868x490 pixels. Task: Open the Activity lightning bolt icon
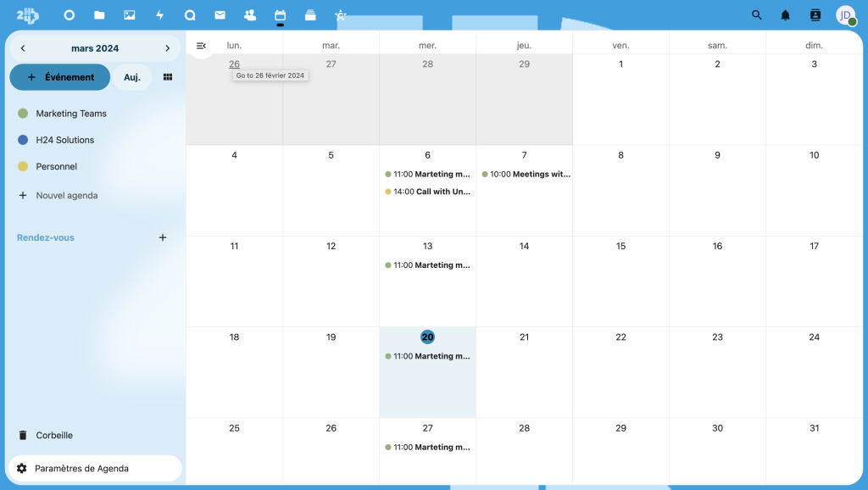click(159, 15)
